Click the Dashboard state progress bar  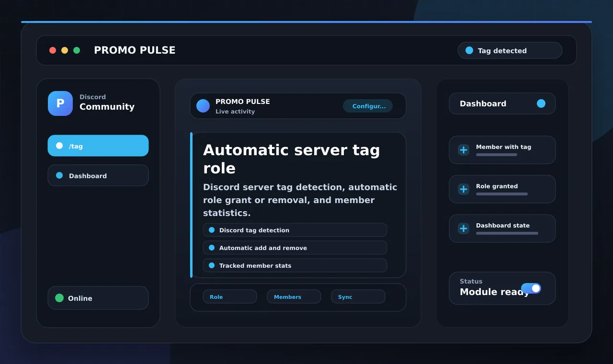[x=507, y=233]
